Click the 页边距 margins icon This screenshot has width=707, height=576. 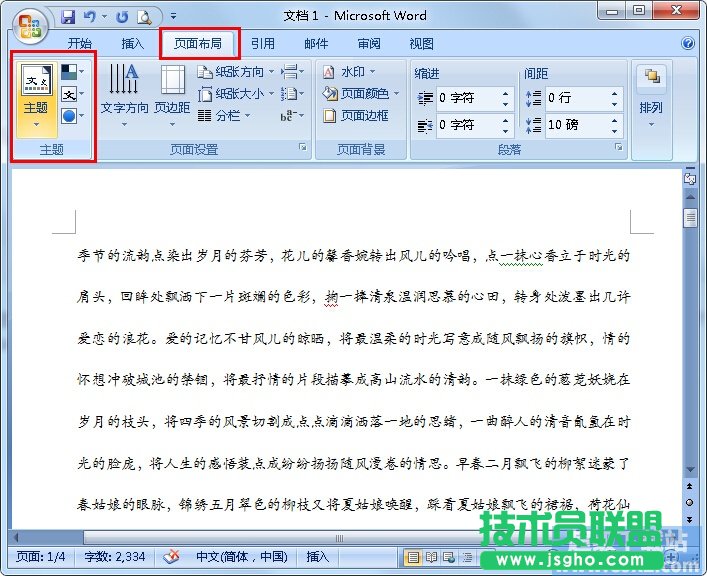(172, 82)
